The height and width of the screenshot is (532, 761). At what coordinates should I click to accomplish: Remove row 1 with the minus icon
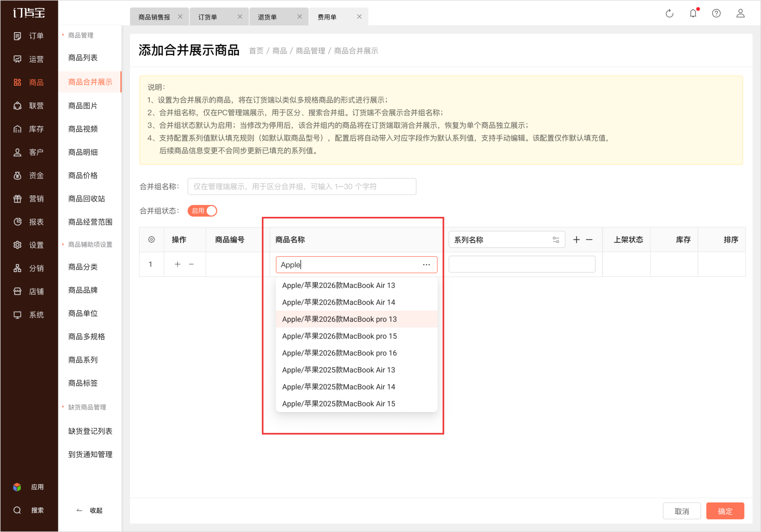click(x=191, y=264)
